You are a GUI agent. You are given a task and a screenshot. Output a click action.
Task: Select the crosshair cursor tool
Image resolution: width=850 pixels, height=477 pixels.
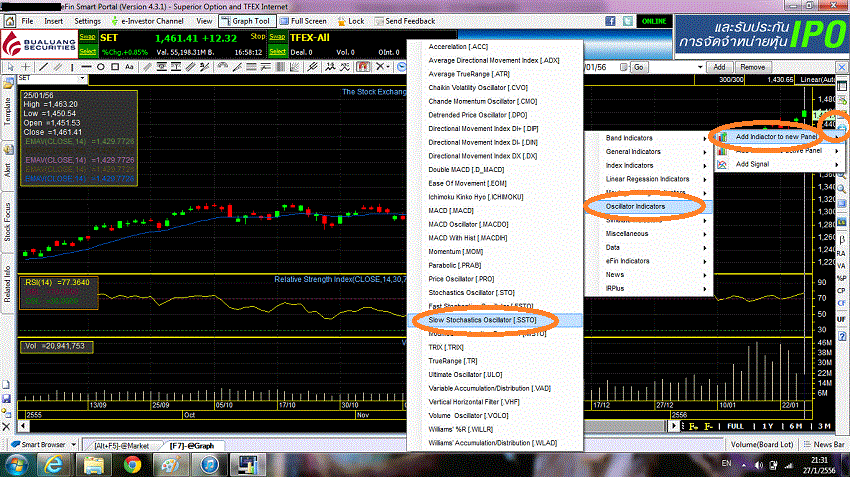(25, 67)
